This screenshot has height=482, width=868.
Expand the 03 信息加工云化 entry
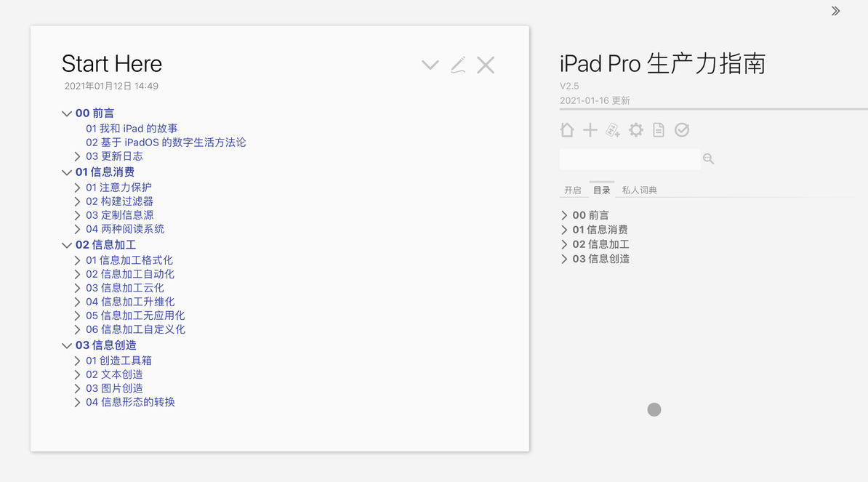[78, 288]
